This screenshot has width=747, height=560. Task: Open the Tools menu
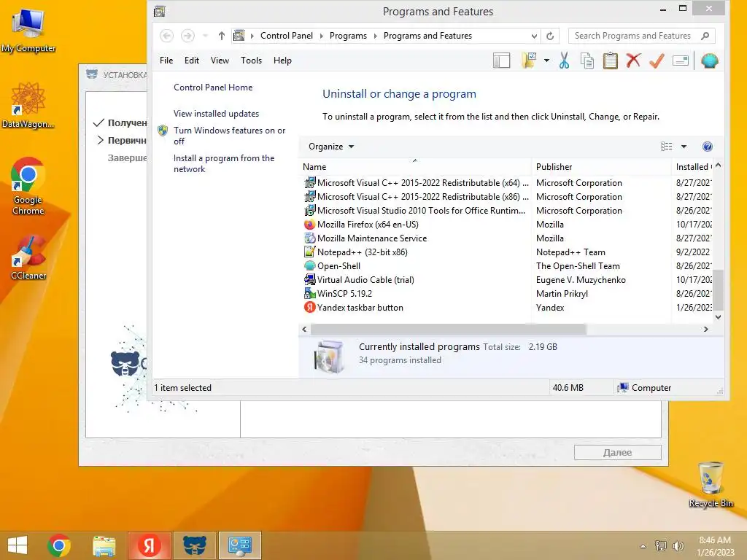(x=251, y=61)
